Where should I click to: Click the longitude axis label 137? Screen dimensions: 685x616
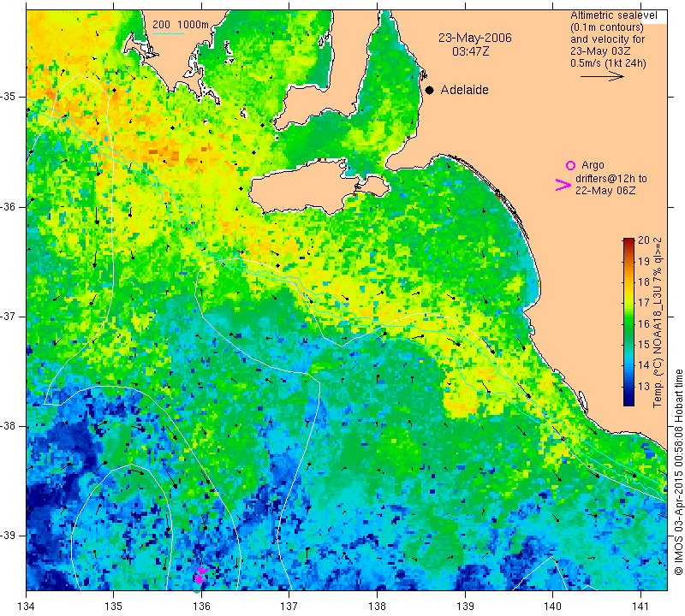[x=289, y=606]
